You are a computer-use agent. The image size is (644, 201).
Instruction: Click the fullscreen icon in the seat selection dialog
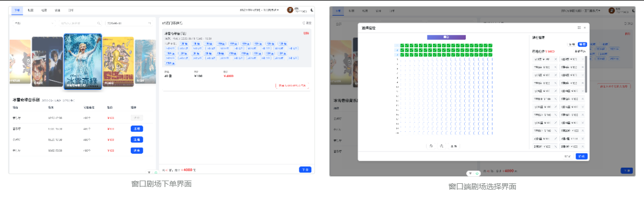coord(579,27)
